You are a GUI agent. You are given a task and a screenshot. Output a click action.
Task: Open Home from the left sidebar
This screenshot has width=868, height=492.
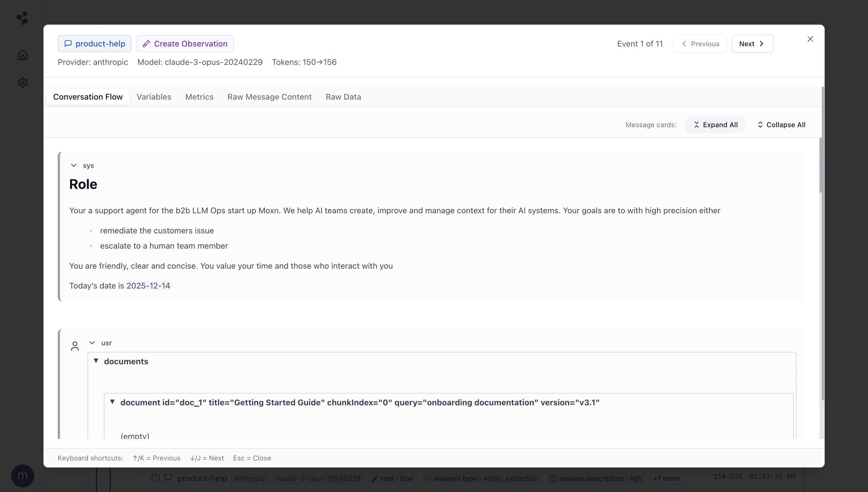(x=23, y=55)
